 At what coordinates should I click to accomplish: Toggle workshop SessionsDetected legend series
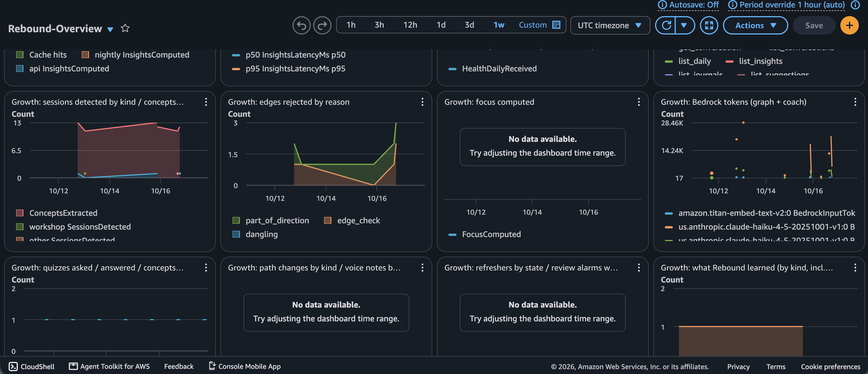[x=73, y=227]
